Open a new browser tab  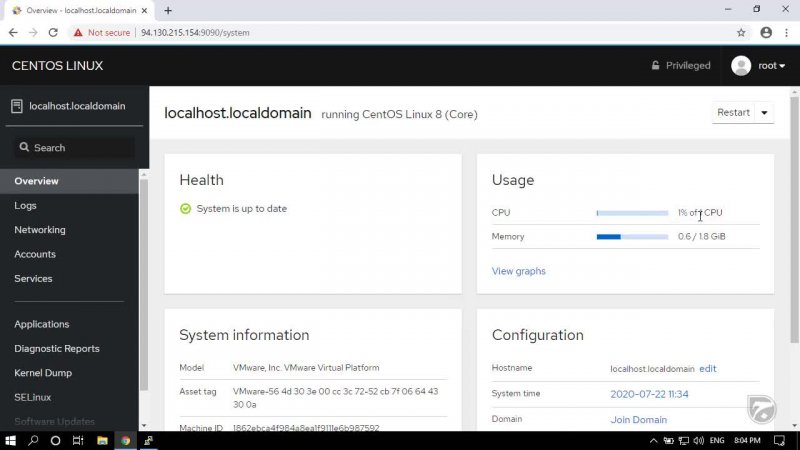coord(168,10)
